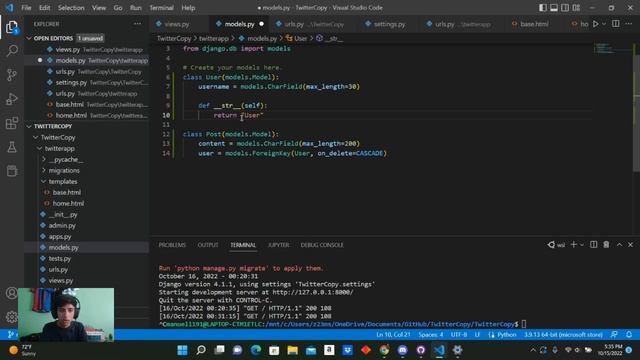Open the Source Control view
This screenshot has height=360, width=640.
click(12, 75)
